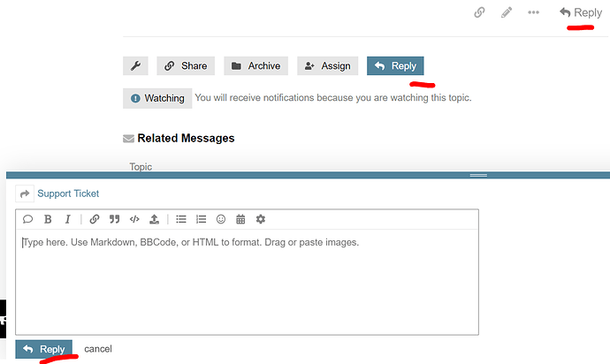Insert a hyperlink in the composer
The height and width of the screenshot is (364, 610).
[x=95, y=219]
